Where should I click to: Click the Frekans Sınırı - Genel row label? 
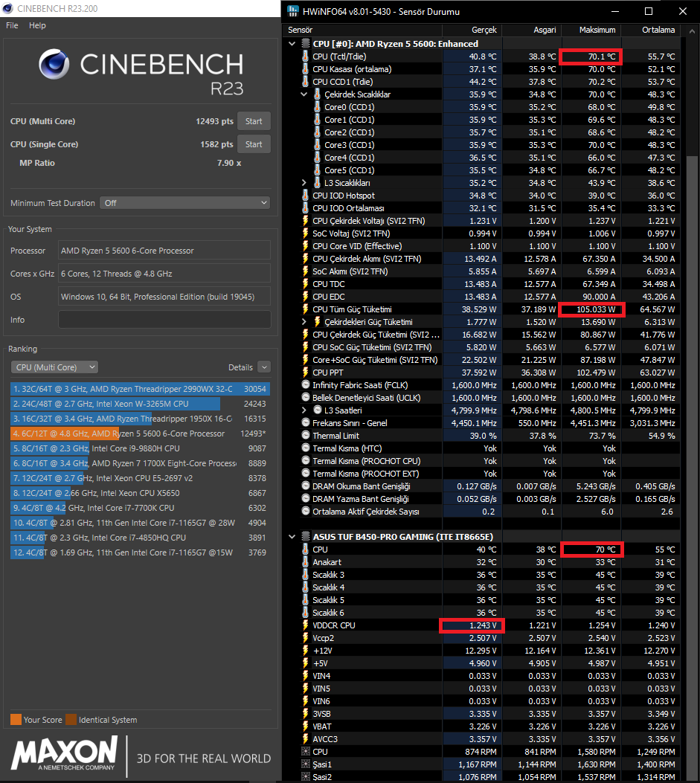pyautogui.click(x=350, y=423)
